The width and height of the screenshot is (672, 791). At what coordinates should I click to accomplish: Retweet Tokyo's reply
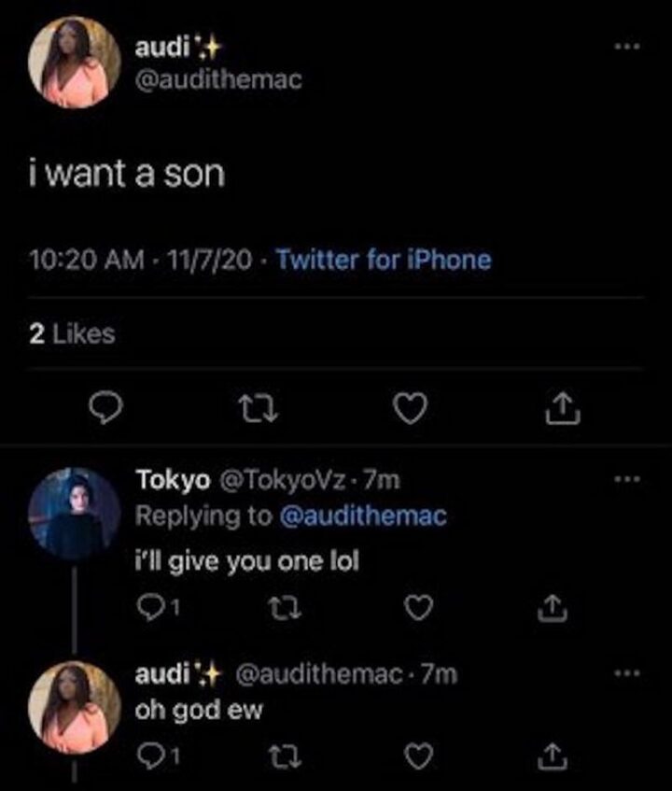pyautogui.click(x=277, y=608)
